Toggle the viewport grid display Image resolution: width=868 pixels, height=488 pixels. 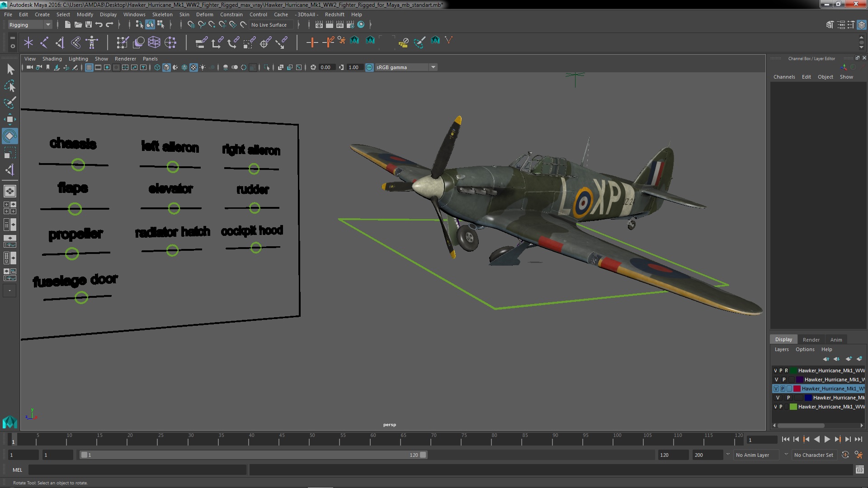(89, 67)
